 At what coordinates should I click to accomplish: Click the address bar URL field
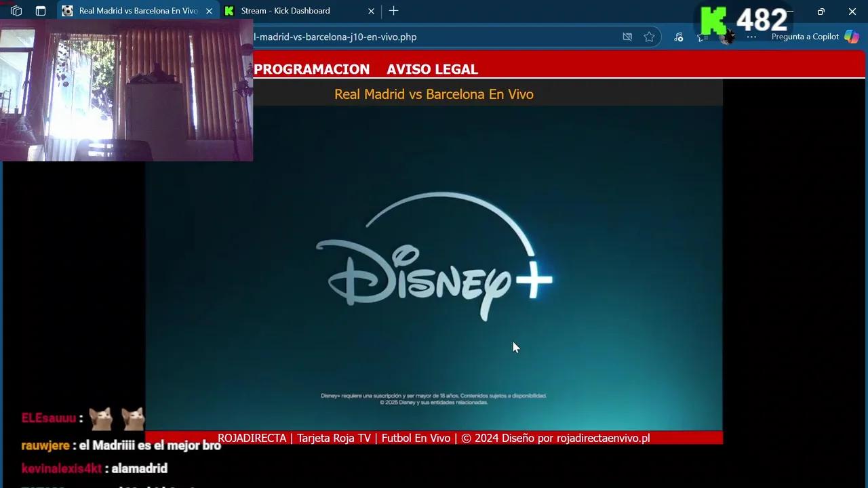pyautogui.click(x=434, y=37)
